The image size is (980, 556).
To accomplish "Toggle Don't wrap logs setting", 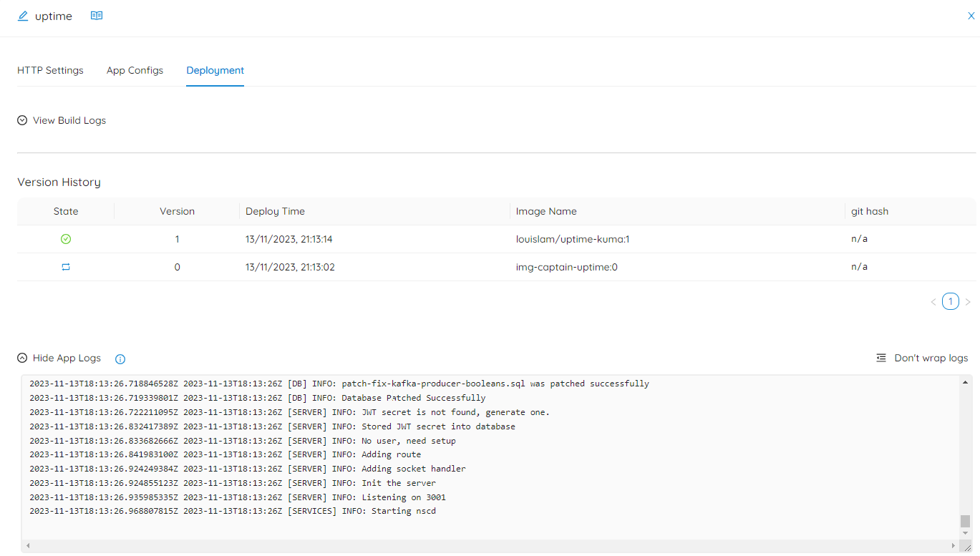I will coord(931,358).
